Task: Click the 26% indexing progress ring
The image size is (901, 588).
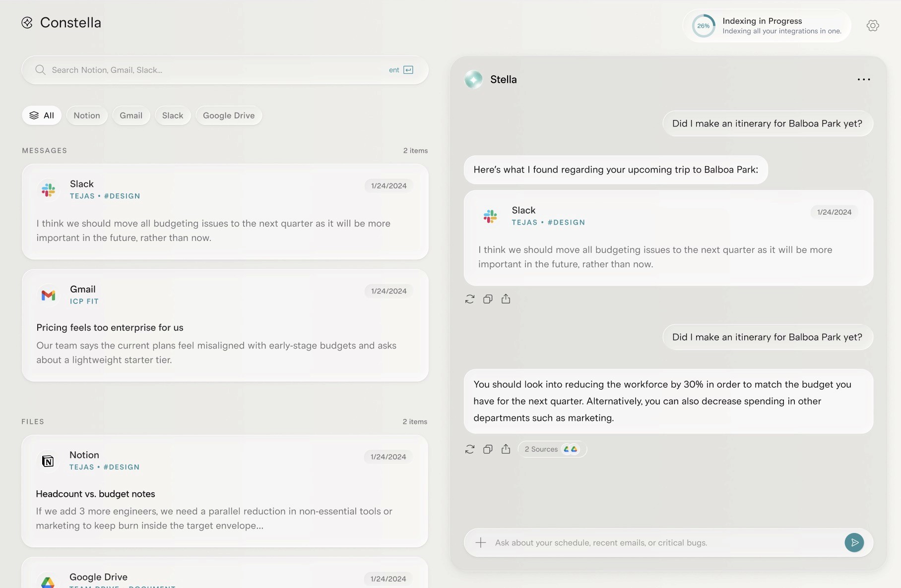Action: point(704,26)
